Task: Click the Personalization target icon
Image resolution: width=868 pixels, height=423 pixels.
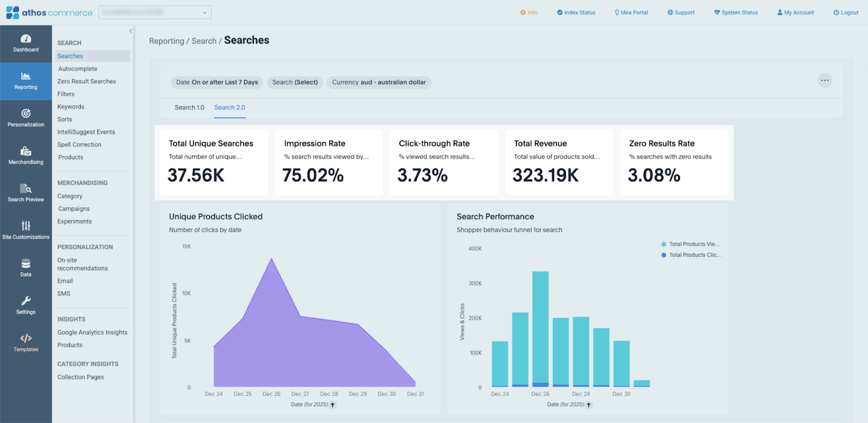Action: [25, 113]
